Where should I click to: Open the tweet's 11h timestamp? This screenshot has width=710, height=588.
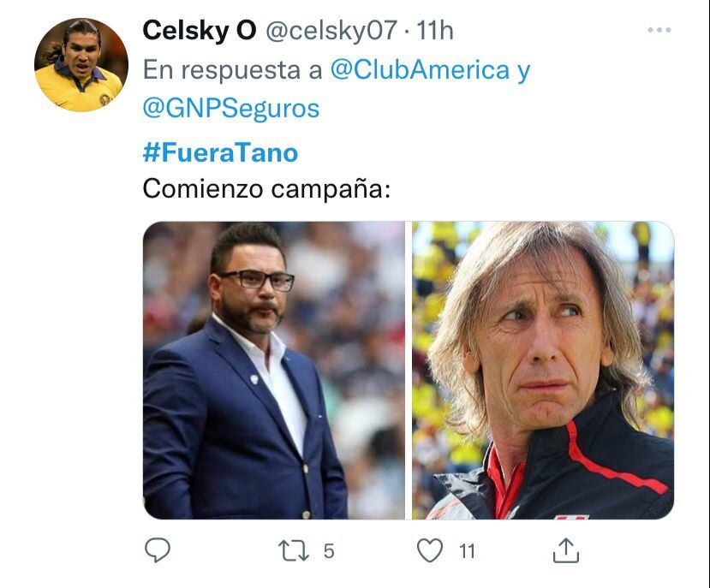434,31
